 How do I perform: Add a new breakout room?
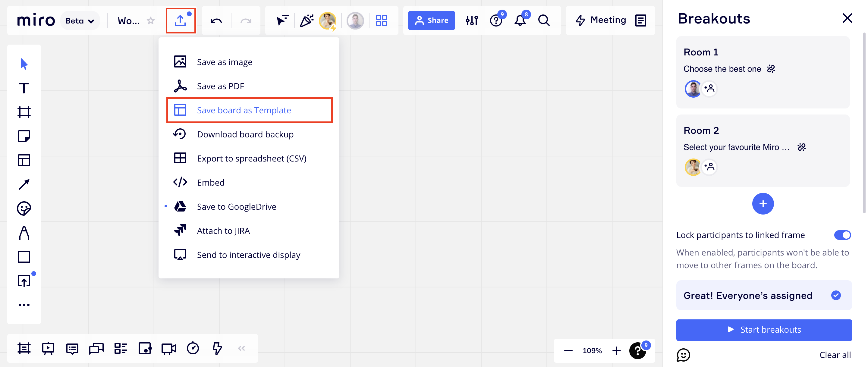coord(763,204)
